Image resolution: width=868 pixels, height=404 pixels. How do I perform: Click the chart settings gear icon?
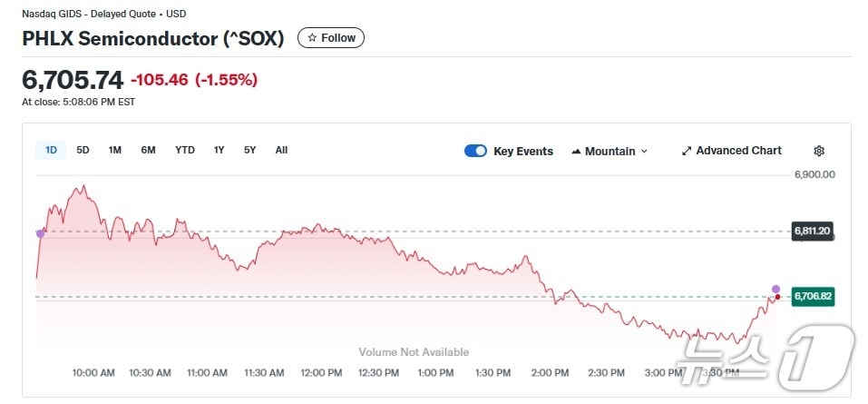(819, 151)
